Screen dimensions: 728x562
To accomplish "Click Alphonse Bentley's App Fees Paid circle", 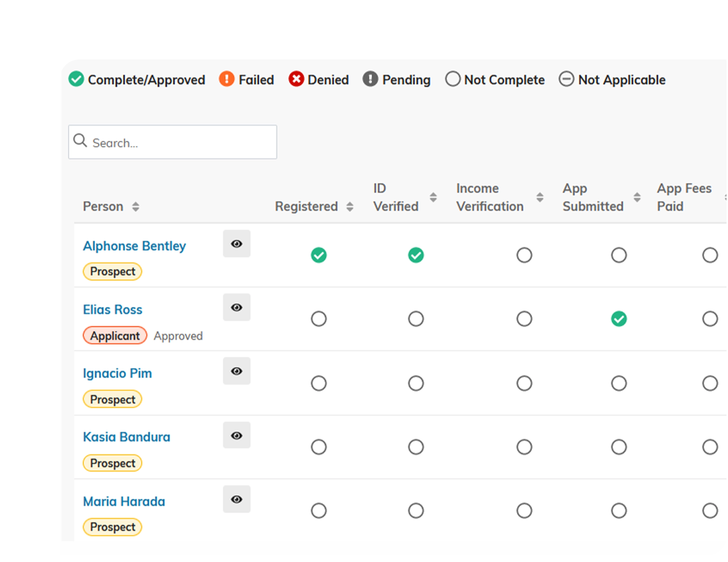I will (x=710, y=255).
